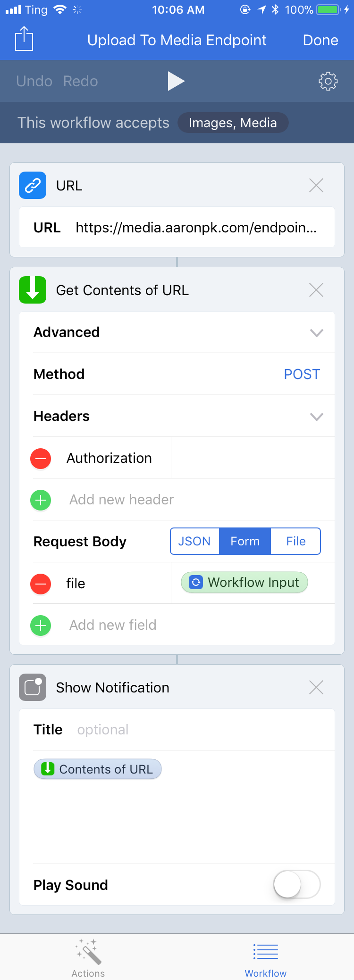
Task: Add new field green plus icon
Action: click(x=41, y=625)
